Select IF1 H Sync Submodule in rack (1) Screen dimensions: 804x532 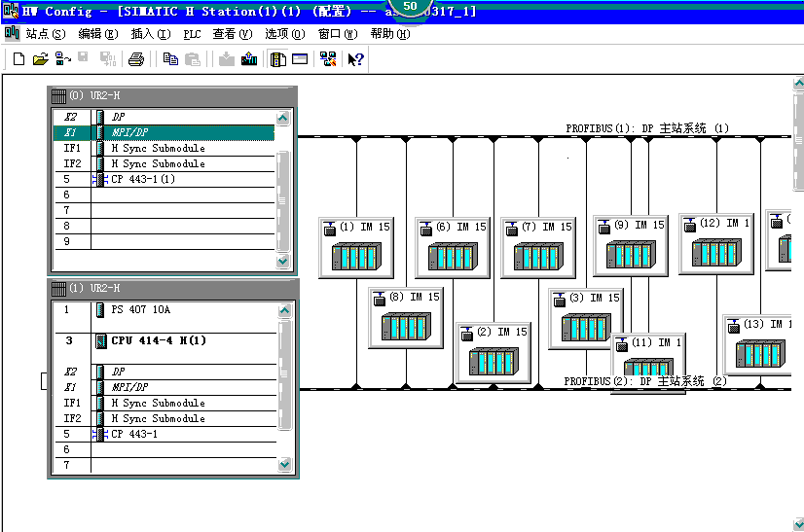[x=165, y=403]
